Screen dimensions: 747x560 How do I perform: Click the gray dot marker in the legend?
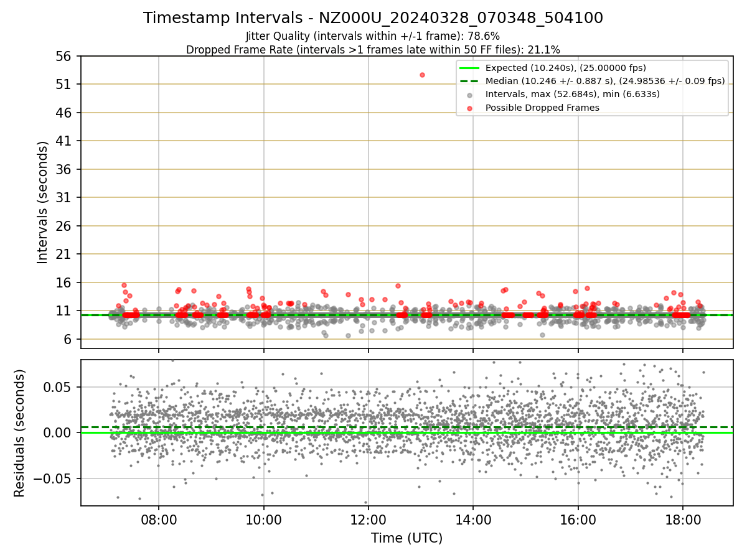pos(469,95)
